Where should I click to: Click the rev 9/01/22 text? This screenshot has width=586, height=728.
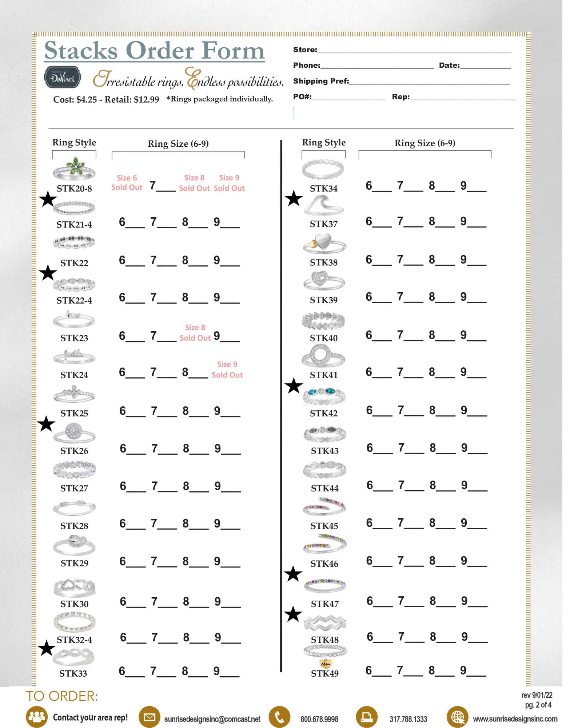click(537, 695)
